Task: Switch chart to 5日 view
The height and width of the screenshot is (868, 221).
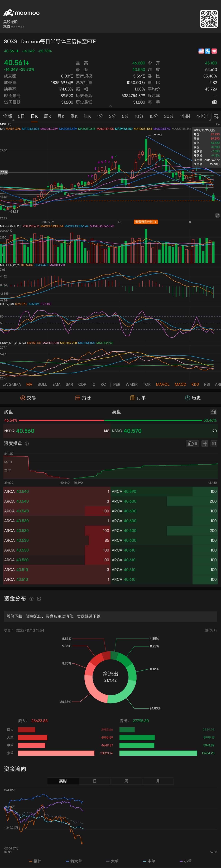Action: click(21, 116)
